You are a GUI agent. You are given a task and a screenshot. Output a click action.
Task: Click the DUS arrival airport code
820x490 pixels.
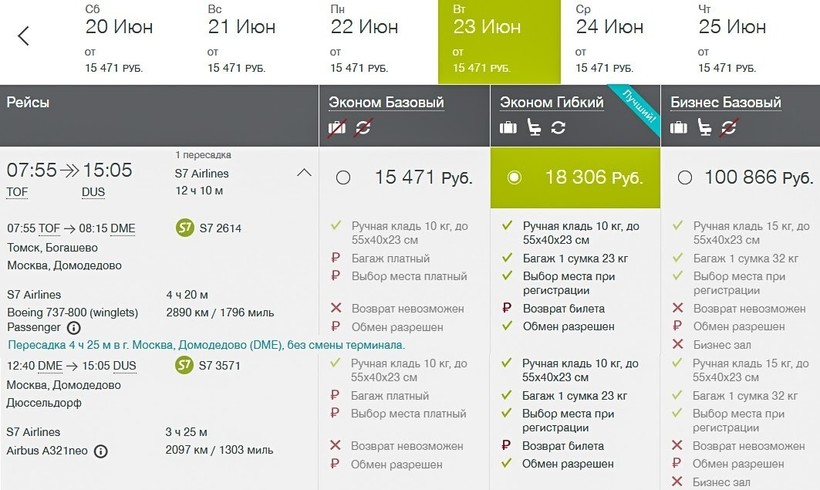[93, 192]
